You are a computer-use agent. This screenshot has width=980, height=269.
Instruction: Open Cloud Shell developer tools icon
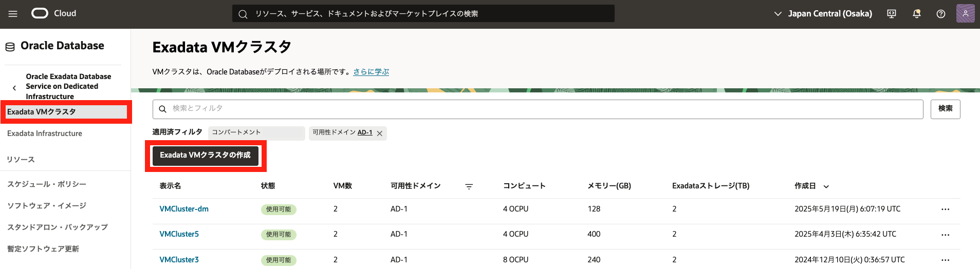pos(892,14)
